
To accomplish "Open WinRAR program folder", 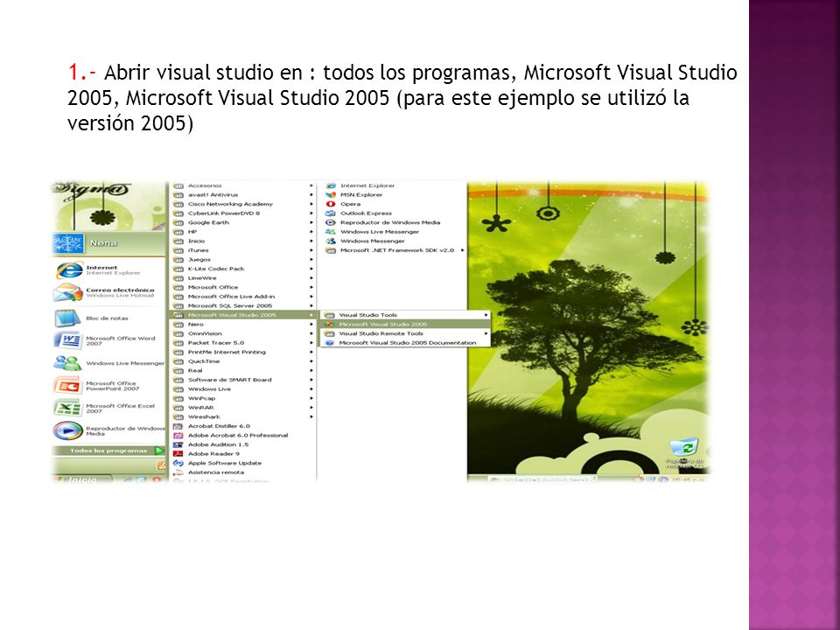I will [242, 408].
